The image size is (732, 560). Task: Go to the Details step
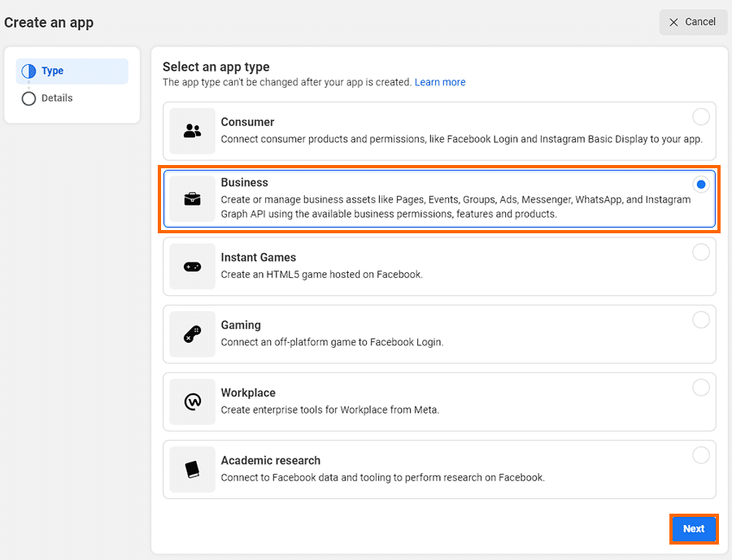pyautogui.click(x=57, y=98)
